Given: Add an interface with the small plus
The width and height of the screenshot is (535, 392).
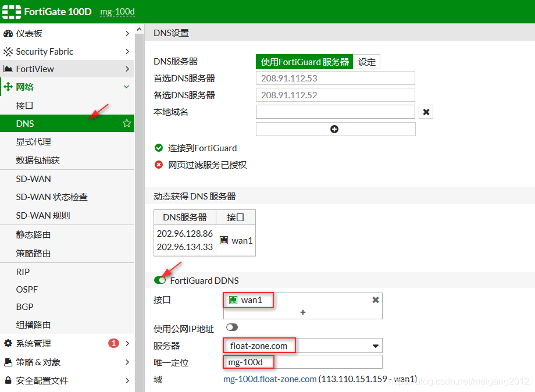Looking at the screenshot, I should click(302, 312).
